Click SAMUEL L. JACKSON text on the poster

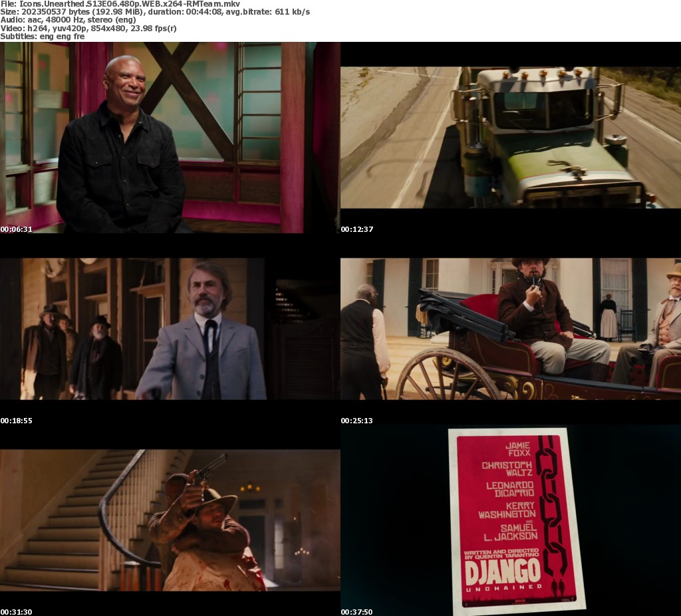[511, 533]
